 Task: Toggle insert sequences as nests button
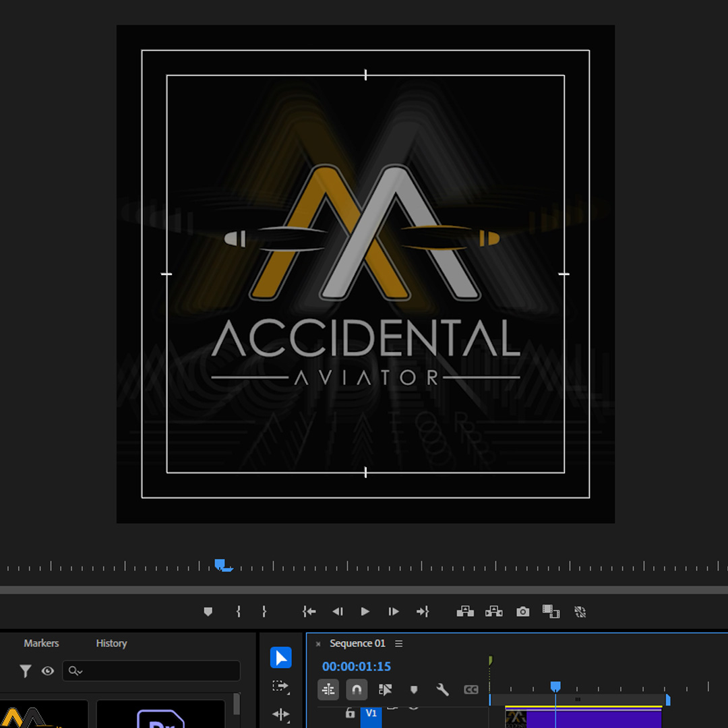pyautogui.click(x=328, y=690)
